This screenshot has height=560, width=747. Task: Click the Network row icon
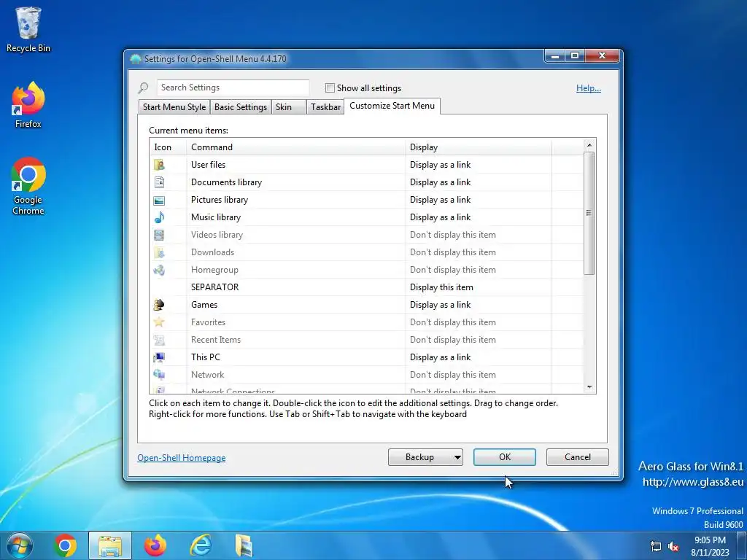click(x=159, y=375)
